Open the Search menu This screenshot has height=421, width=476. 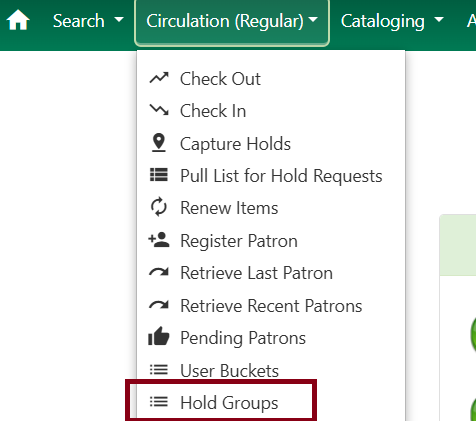tap(88, 21)
